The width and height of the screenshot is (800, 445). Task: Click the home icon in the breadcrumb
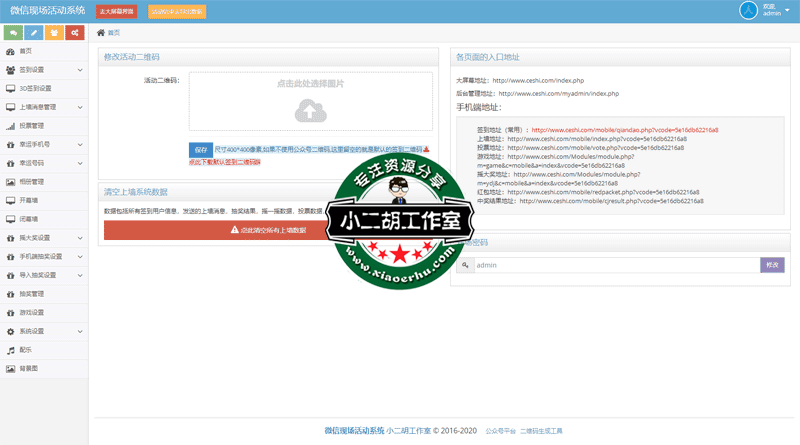pyautogui.click(x=101, y=33)
